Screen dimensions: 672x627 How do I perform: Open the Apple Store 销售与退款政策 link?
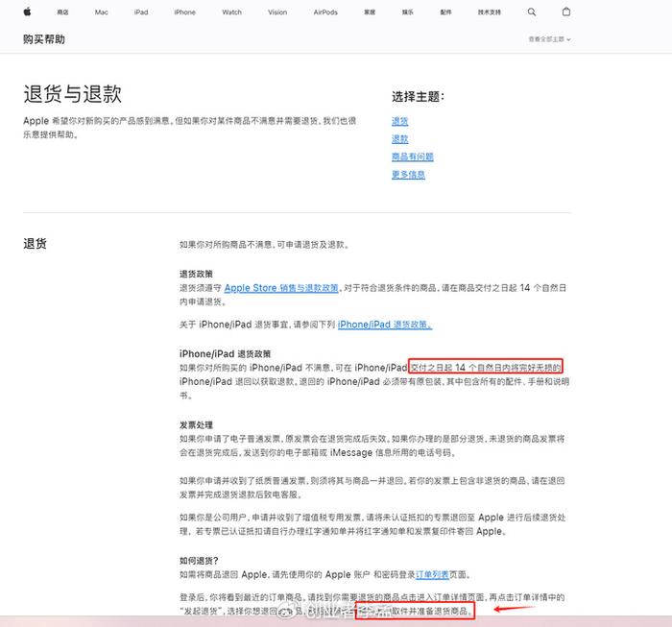281,288
